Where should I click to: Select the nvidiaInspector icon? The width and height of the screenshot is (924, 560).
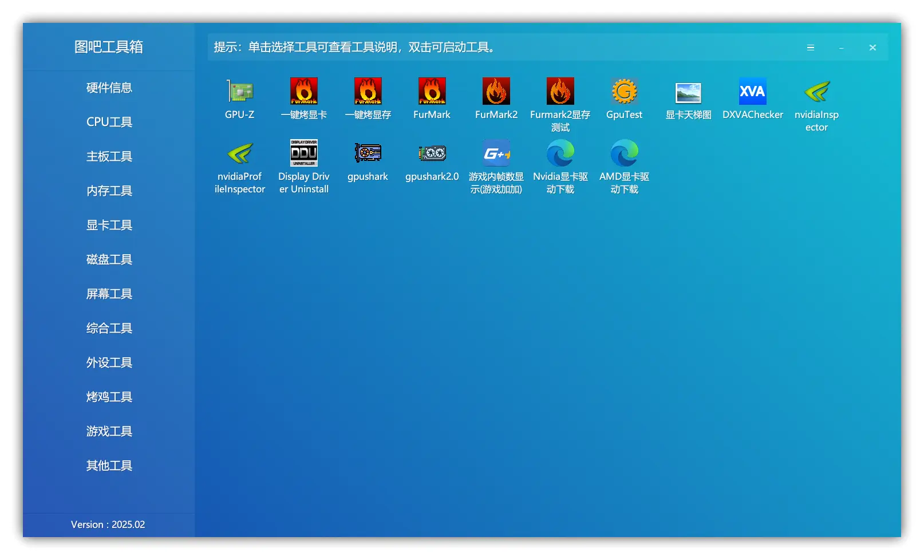[817, 92]
